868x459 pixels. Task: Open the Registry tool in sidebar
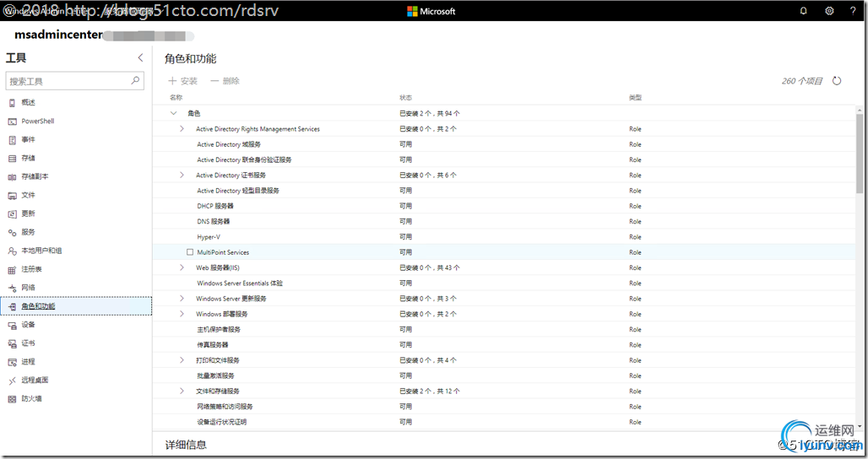tap(31, 269)
